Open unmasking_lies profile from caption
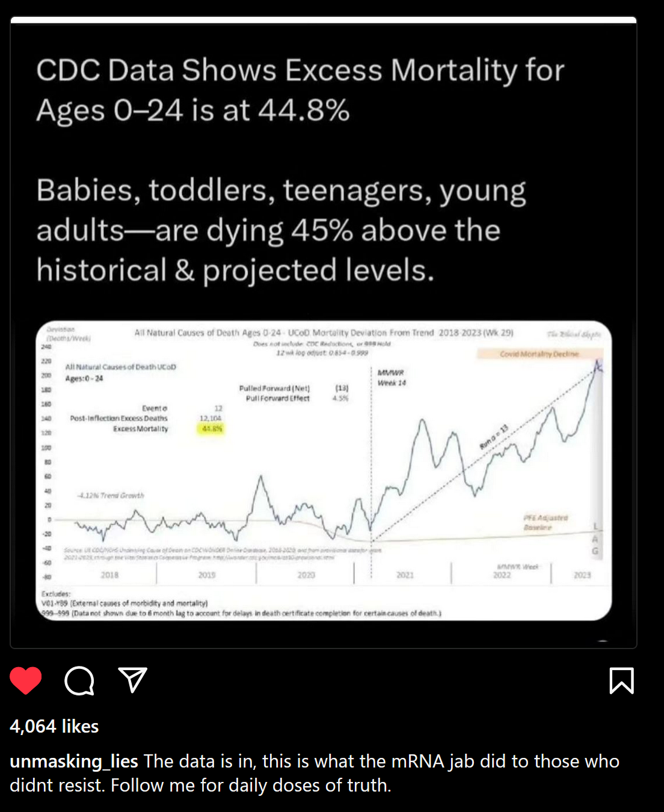This screenshot has height=812, width=664. click(74, 762)
